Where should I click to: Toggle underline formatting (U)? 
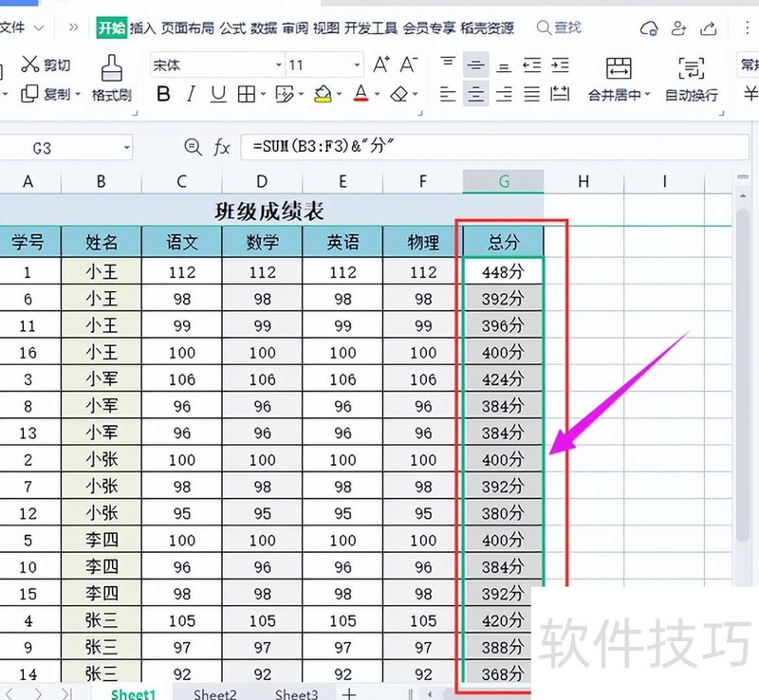(x=218, y=94)
